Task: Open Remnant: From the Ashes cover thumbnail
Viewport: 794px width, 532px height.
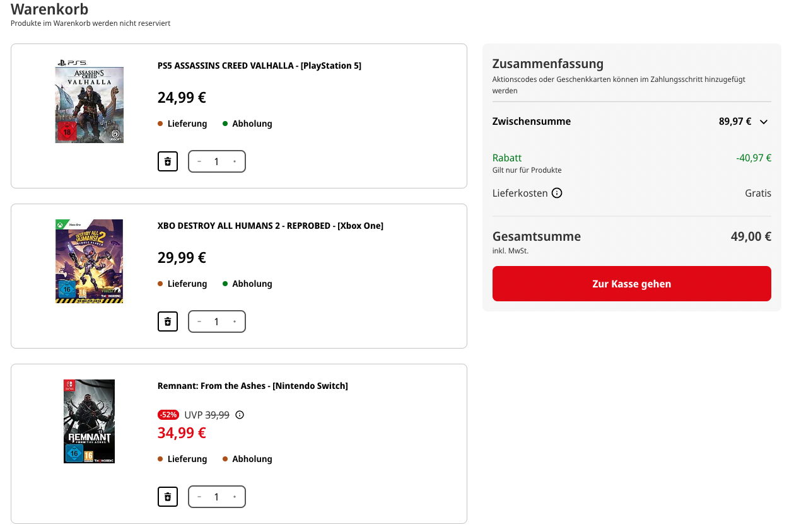Action: click(90, 421)
